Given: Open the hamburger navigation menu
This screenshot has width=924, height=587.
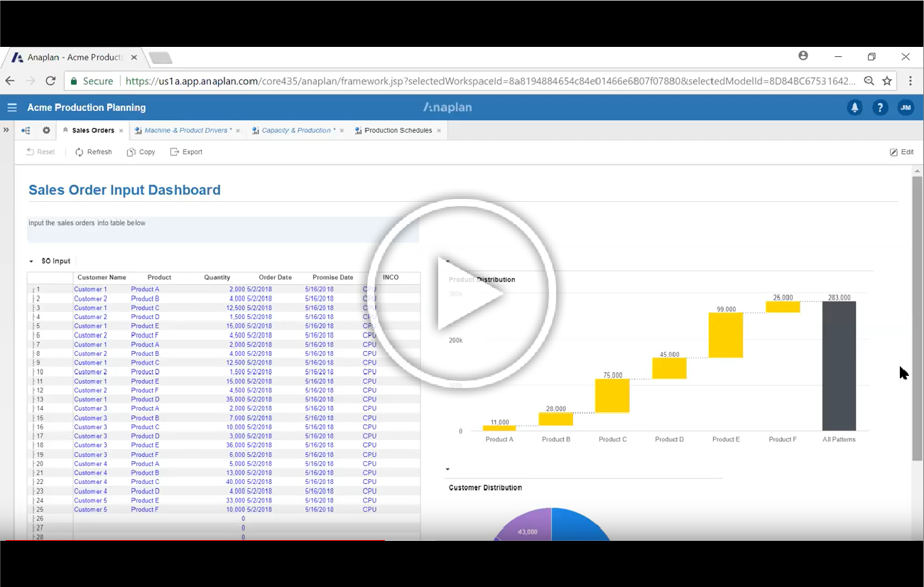Looking at the screenshot, I should 11,107.
